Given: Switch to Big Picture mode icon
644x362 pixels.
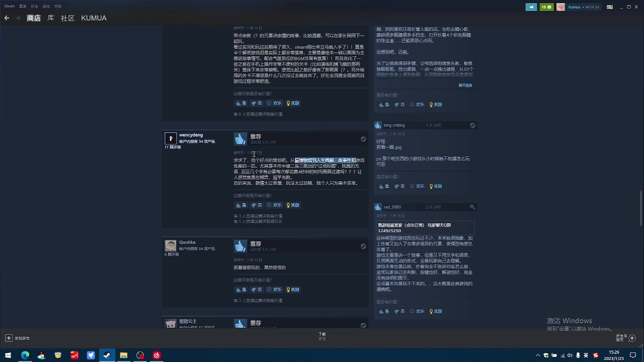Looking at the screenshot, I should point(610,7).
